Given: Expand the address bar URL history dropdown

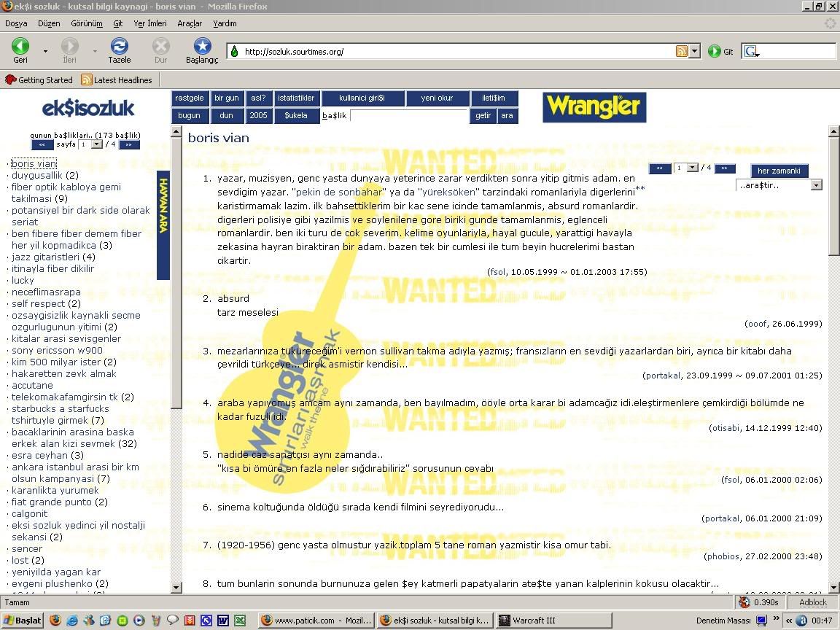Looking at the screenshot, I should [x=695, y=52].
